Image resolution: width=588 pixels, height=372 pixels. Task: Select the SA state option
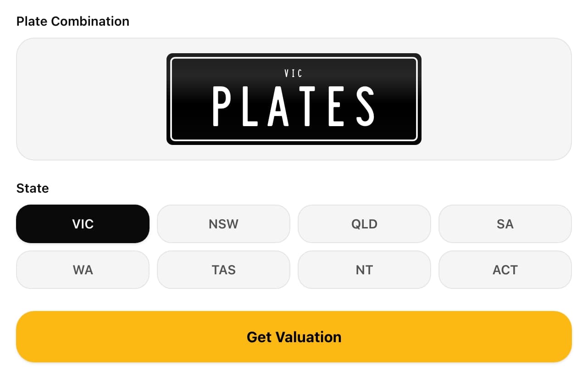505,224
